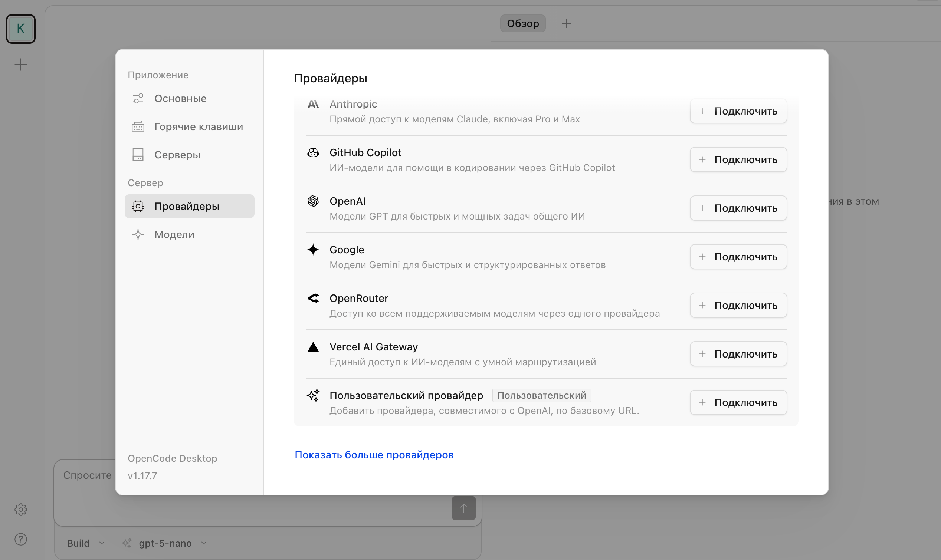This screenshot has height=560, width=941.
Task: Add a new project with sidebar plus icon
Action: point(21,65)
